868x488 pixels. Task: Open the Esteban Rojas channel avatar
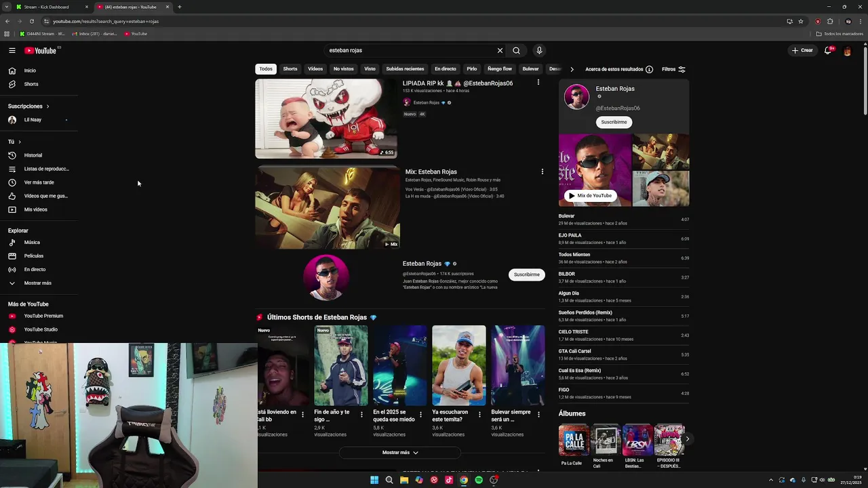coord(326,277)
